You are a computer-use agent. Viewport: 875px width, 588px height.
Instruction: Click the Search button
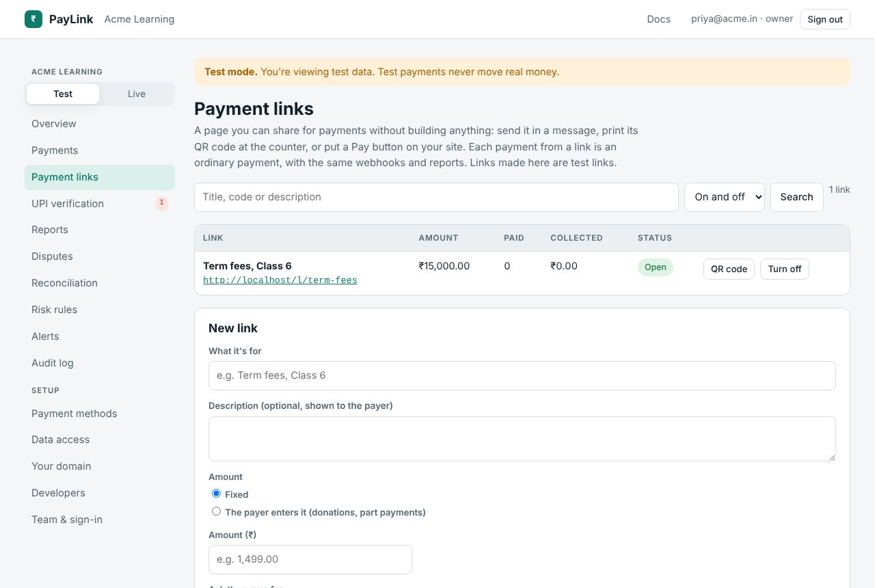(797, 197)
